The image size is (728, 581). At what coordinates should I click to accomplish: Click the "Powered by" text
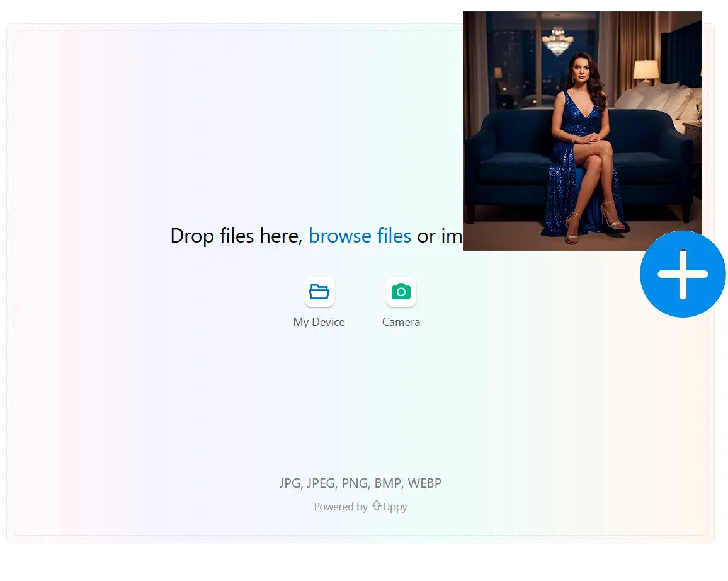click(x=341, y=507)
